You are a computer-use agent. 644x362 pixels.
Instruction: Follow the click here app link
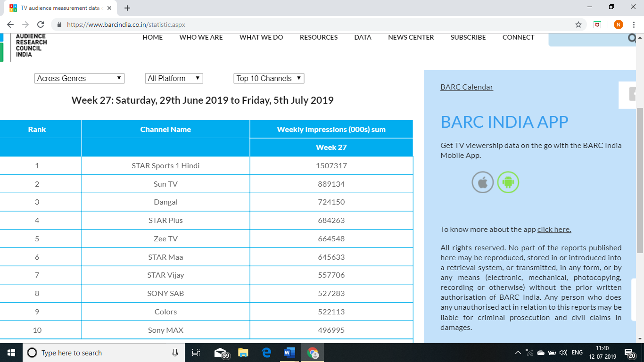[x=554, y=229]
